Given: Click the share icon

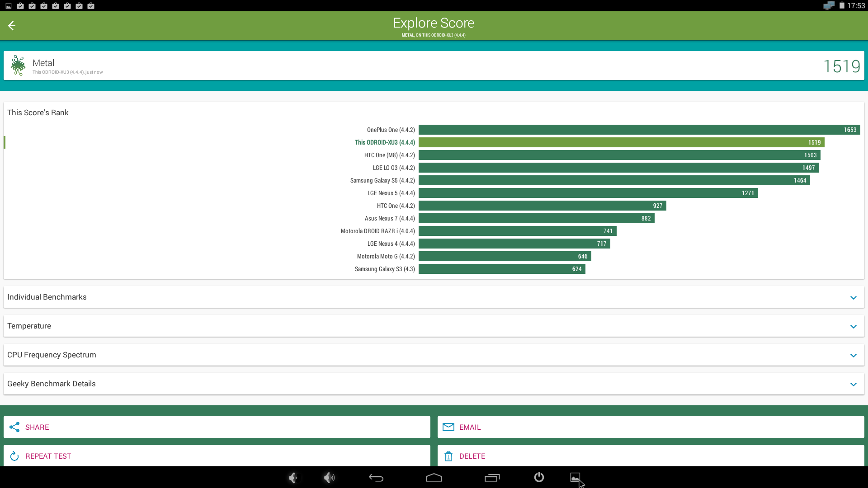Looking at the screenshot, I should point(14,427).
